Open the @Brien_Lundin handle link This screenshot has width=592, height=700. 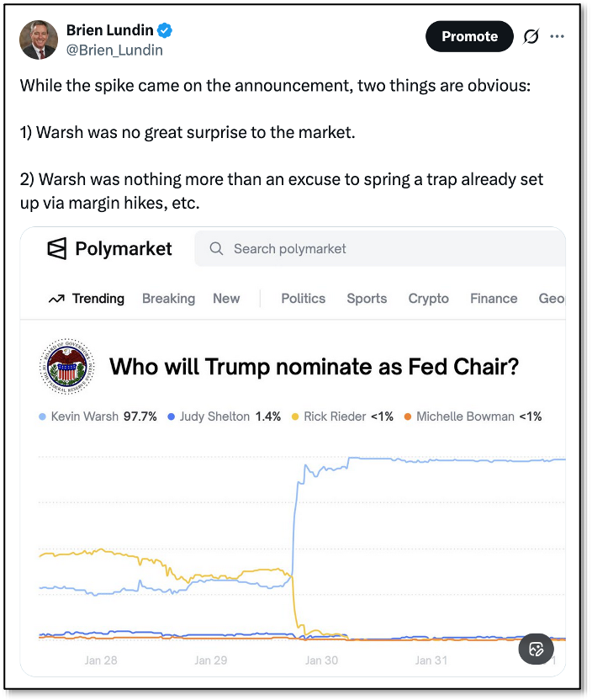(x=114, y=50)
